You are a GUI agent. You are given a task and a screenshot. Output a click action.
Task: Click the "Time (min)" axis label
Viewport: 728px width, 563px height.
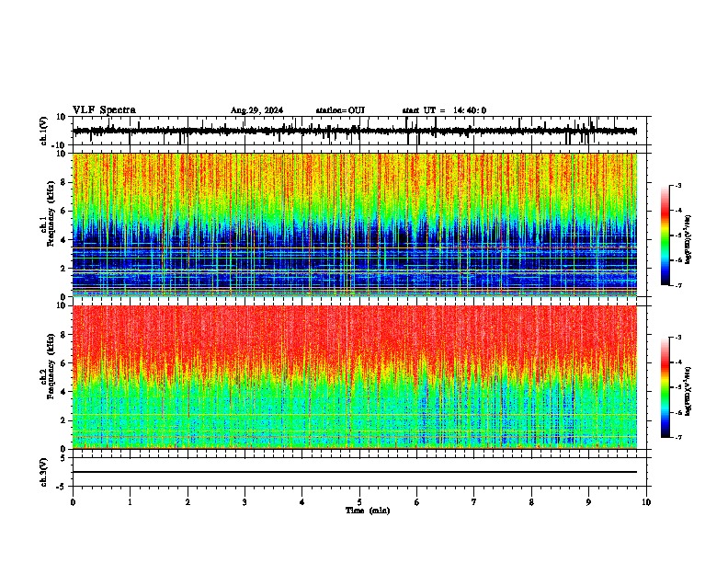pos(368,511)
